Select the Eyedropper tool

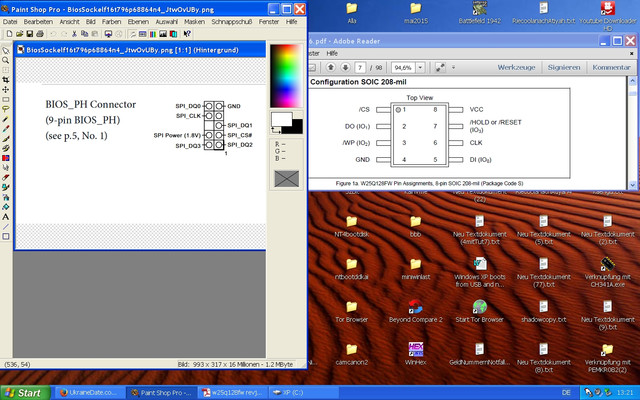(6, 129)
